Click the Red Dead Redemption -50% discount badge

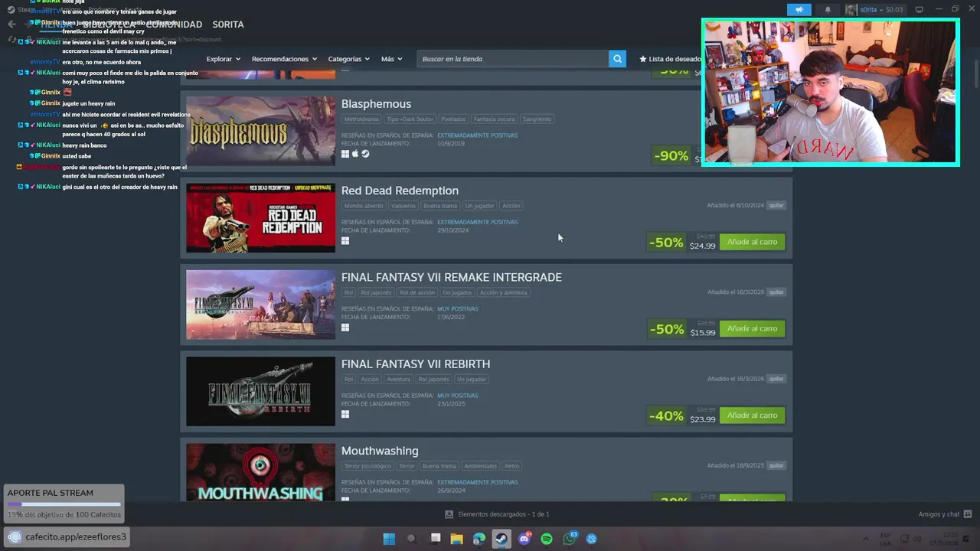[x=666, y=242]
